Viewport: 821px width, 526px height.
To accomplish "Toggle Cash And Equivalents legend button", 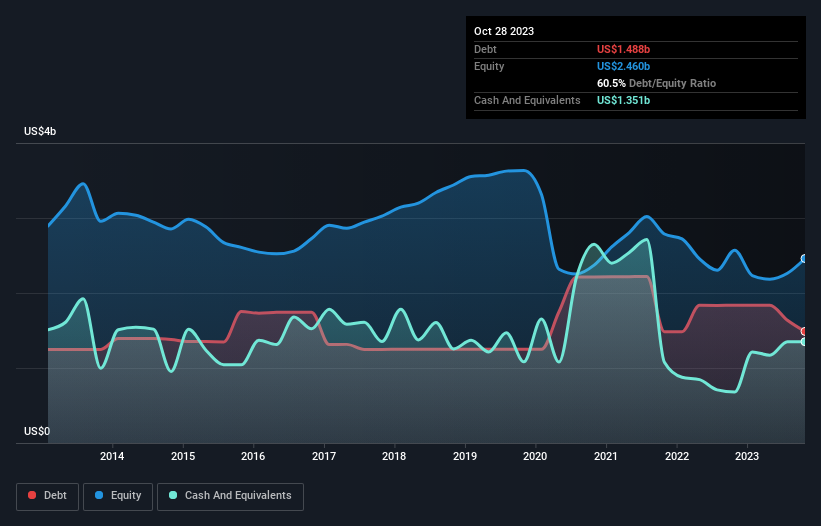I will [x=230, y=496].
